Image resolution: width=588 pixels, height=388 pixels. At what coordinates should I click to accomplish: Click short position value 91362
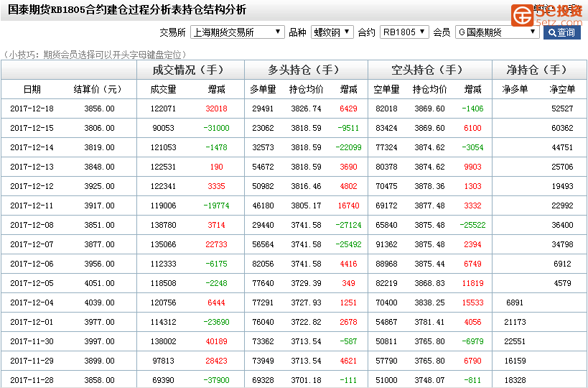click(x=387, y=244)
